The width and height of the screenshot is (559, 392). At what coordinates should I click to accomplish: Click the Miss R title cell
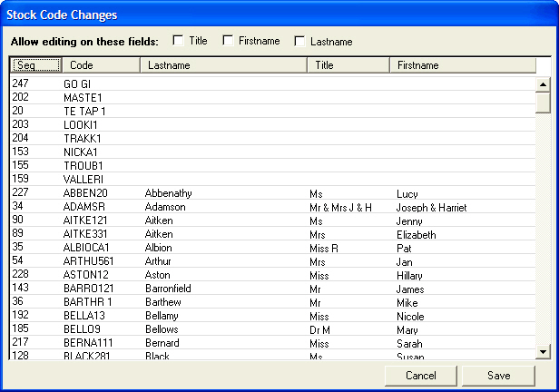324,249
